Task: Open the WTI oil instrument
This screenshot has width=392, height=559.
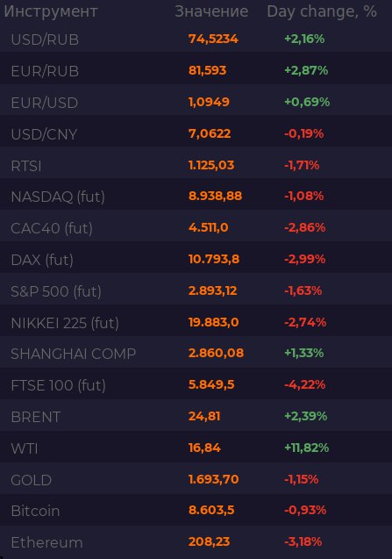Action: [25, 448]
